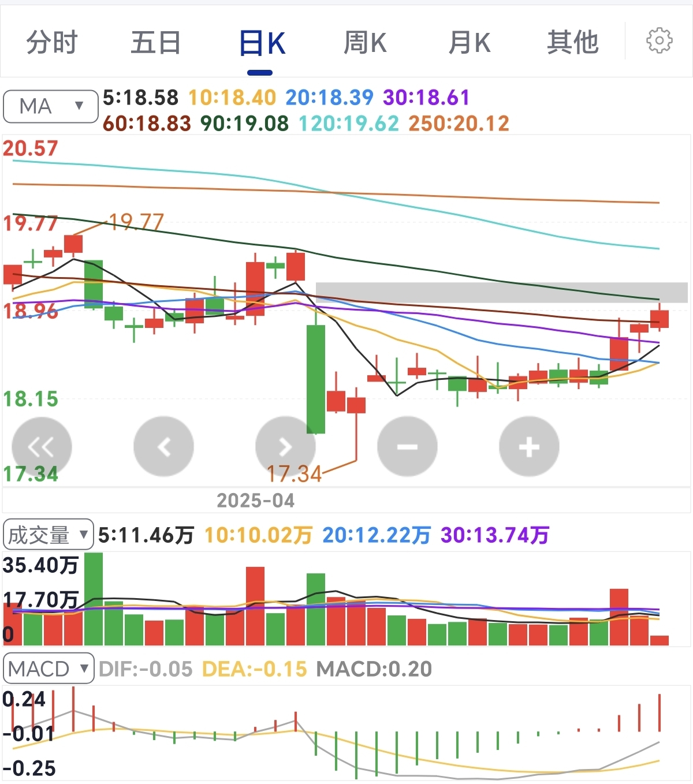The width and height of the screenshot is (693, 784).
Task: Switch to 五日 tab
Action: click(155, 43)
